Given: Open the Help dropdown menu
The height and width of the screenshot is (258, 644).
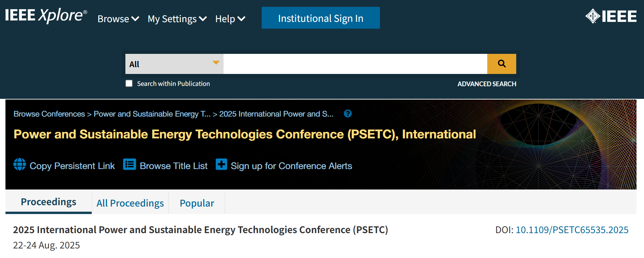Looking at the screenshot, I should [230, 19].
